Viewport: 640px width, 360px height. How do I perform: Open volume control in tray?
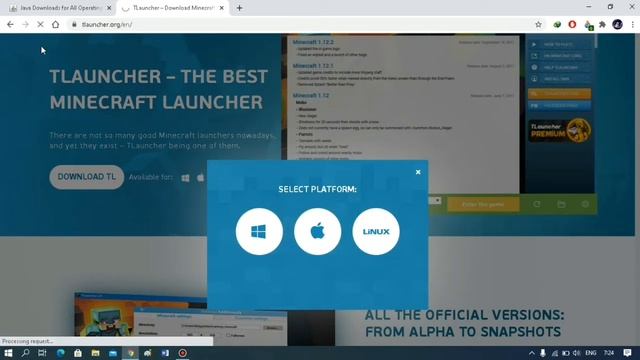[x=576, y=353]
